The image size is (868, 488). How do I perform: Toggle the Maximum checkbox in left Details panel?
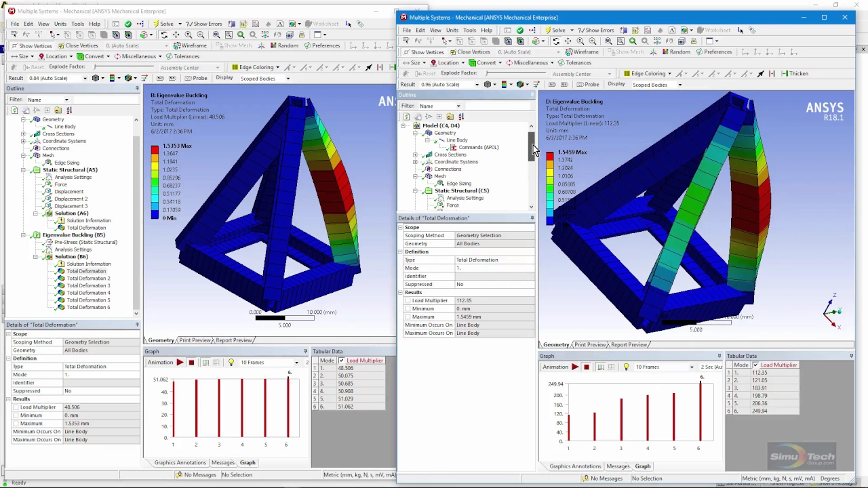pos(16,424)
